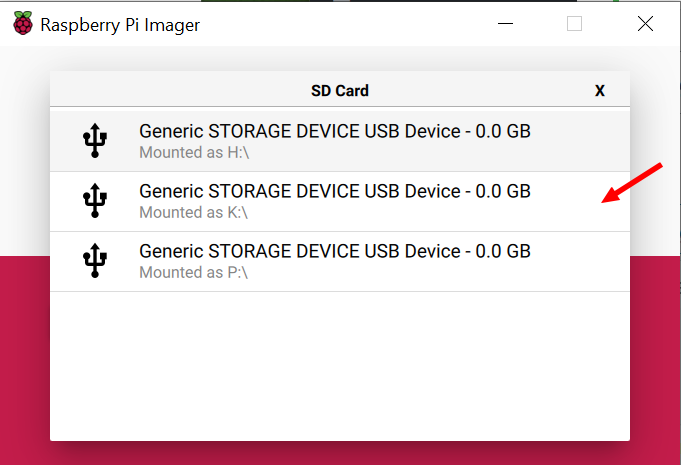Click the 'Mounted as P:\' subtitle text
Screen dimensions: 681x465
coord(193,272)
